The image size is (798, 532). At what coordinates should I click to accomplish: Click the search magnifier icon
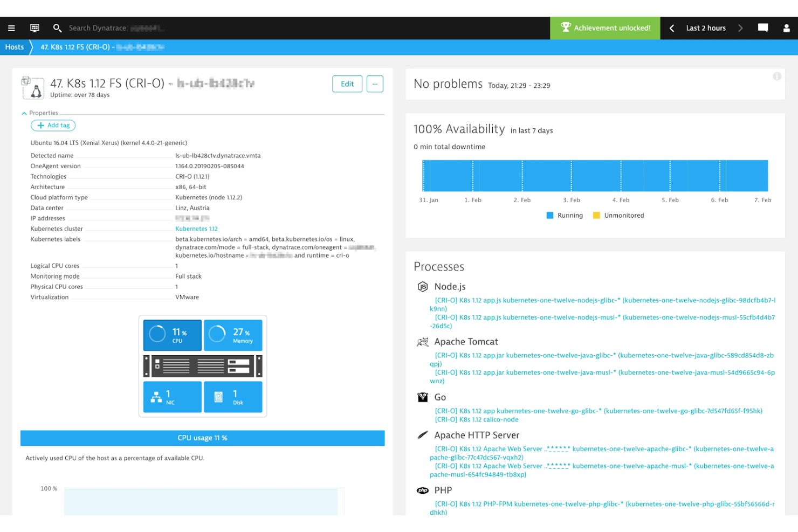coord(57,28)
